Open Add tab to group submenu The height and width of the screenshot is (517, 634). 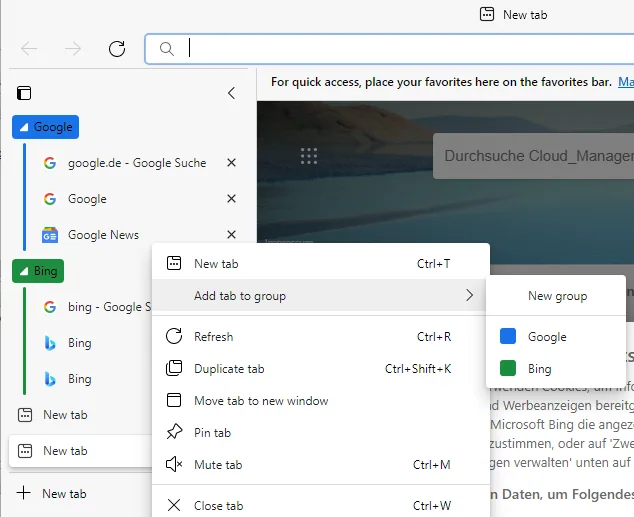point(321,295)
